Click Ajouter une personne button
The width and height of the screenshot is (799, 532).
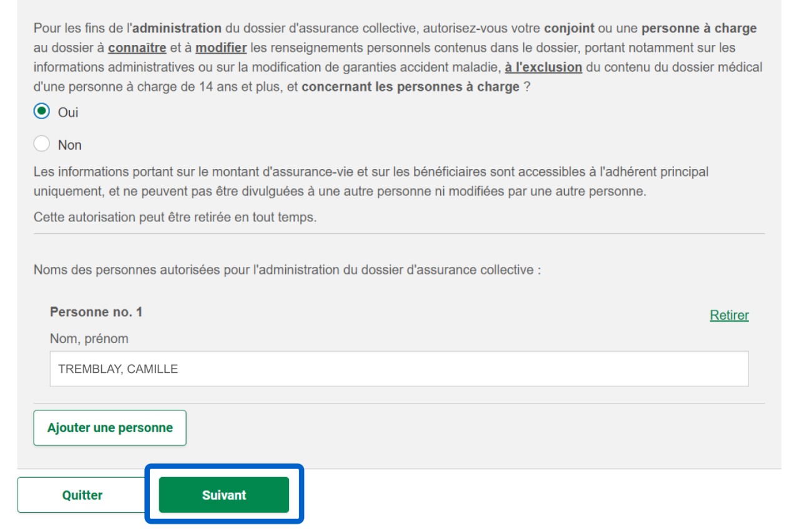pyautogui.click(x=110, y=428)
